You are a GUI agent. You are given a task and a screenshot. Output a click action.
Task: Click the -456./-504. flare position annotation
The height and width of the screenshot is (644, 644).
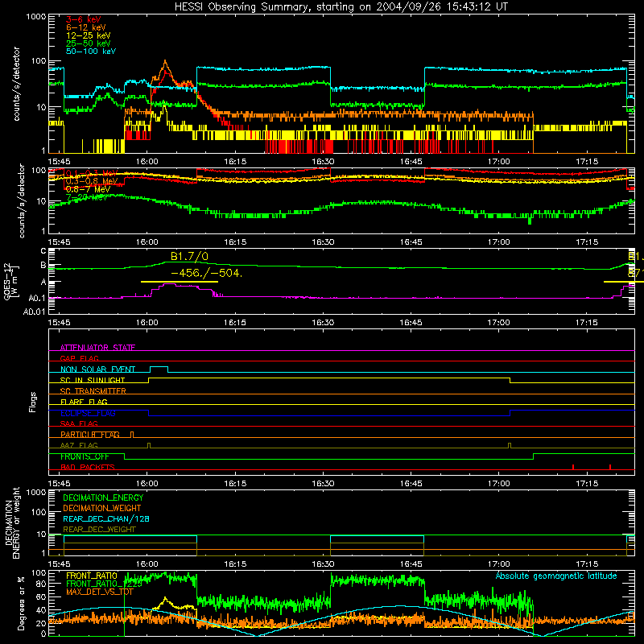[206, 273]
